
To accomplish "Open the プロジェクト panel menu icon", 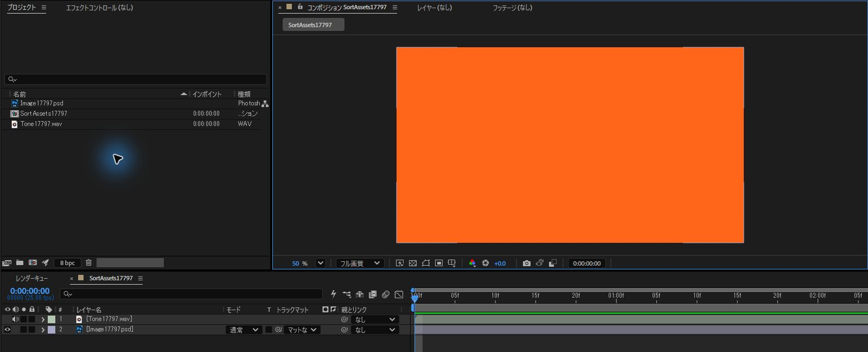I will click(44, 8).
